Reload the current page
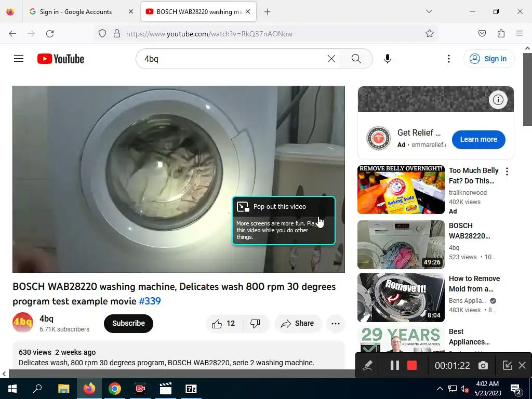The image size is (532, 399). coord(50,34)
